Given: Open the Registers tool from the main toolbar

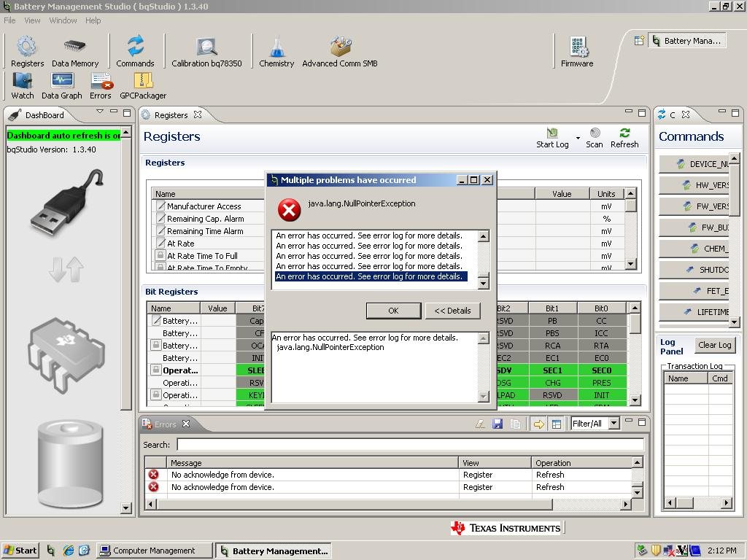Looking at the screenshot, I should coord(27,52).
